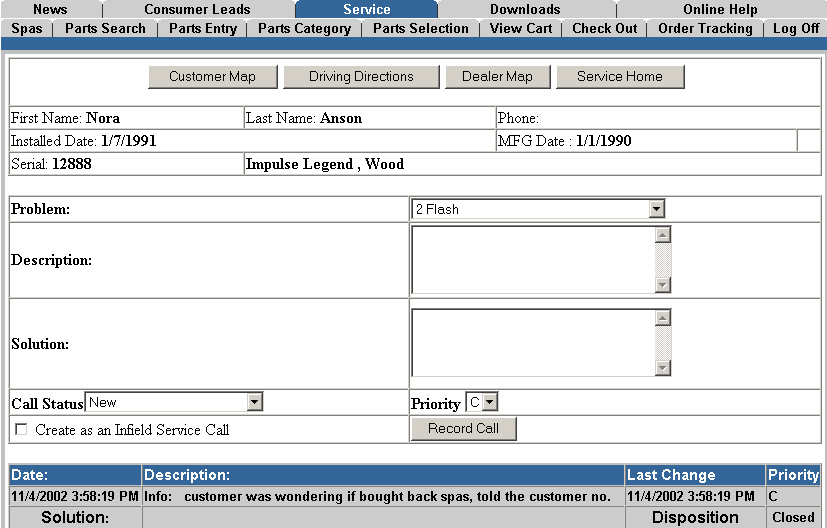Image resolution: width=827 pixels, height=528 pixels.
Task: Open the Online Help tab
Action: (720, 9)
